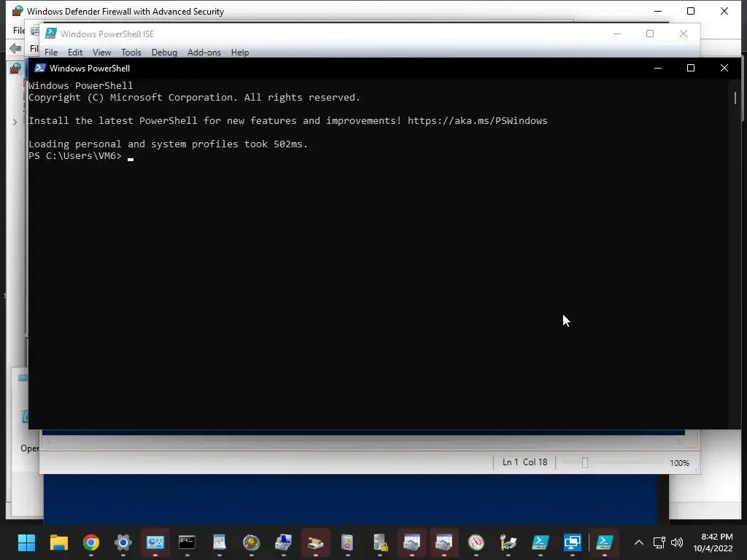747x560 pixels.
Task: Open the Remote Desktop taskbar icon
Action: (572, 542)
